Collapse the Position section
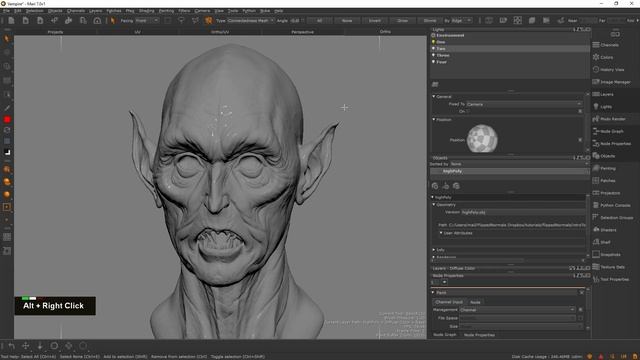The image size is (640, 360). [x=434, y=119]
